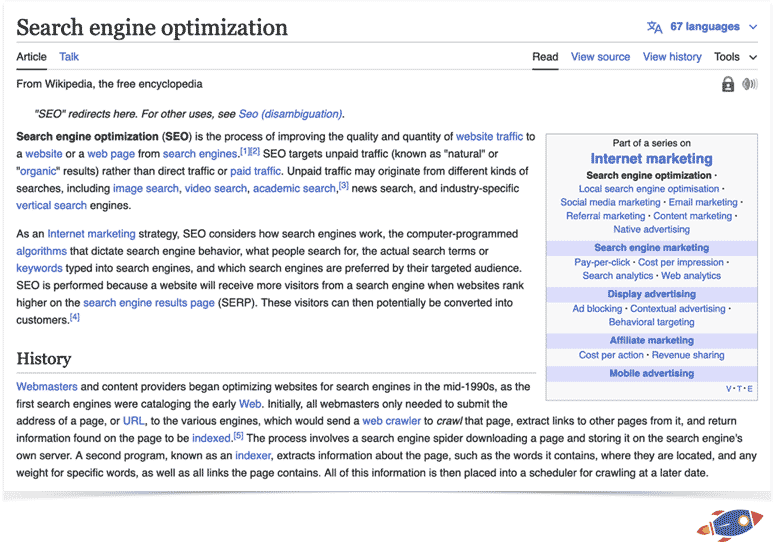Screen dimensions: 774x542
Task: Click Social media marketing link
Action: 610,202
